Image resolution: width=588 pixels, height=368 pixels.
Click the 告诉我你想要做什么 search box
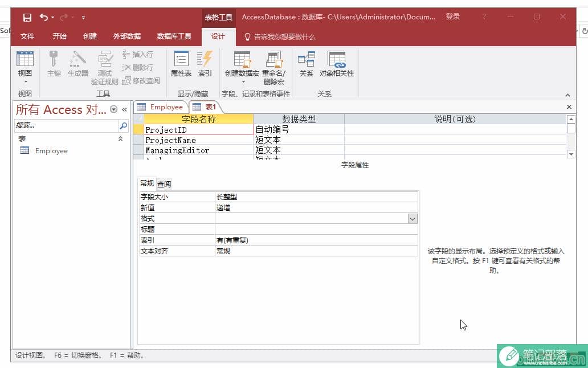[x=280, y=36]
